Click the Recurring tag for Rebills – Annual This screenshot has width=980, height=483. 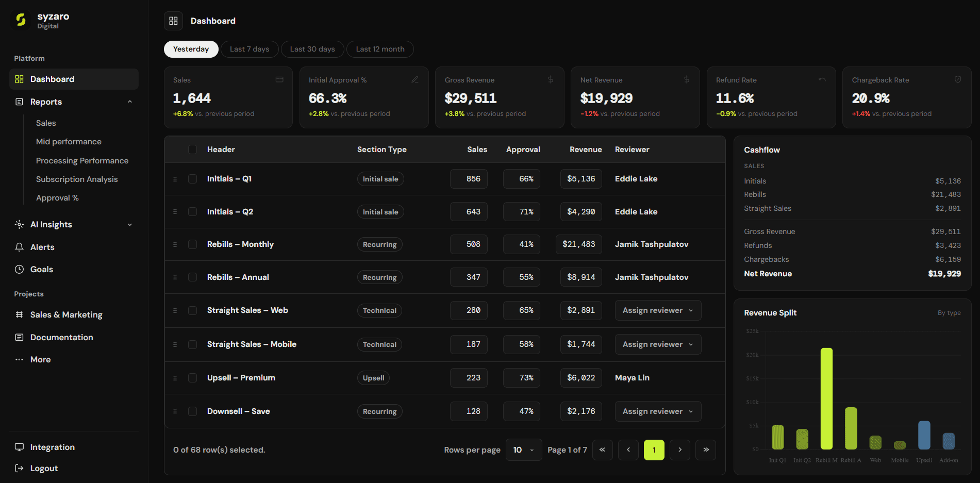click(379, 277)
